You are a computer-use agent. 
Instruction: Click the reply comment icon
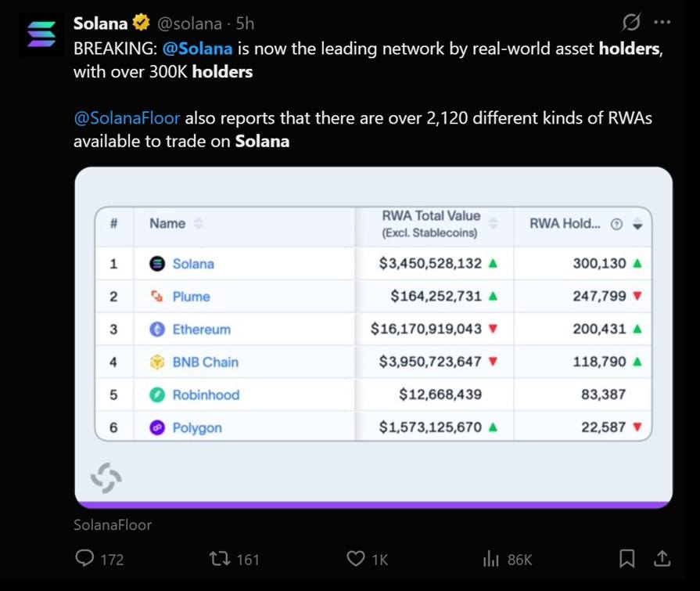pos(84,558)
